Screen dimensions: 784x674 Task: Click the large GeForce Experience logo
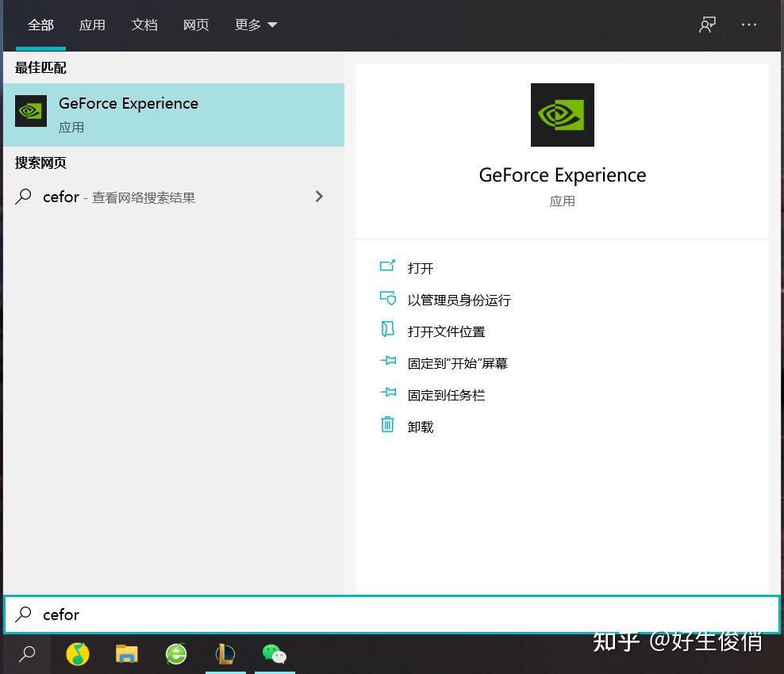[x=562, y=115]
